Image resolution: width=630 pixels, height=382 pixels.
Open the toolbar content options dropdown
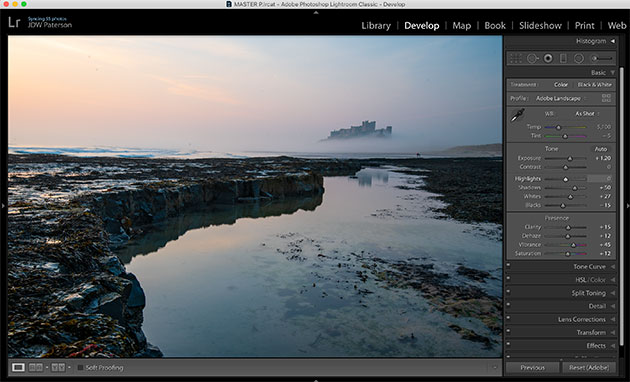495,368
